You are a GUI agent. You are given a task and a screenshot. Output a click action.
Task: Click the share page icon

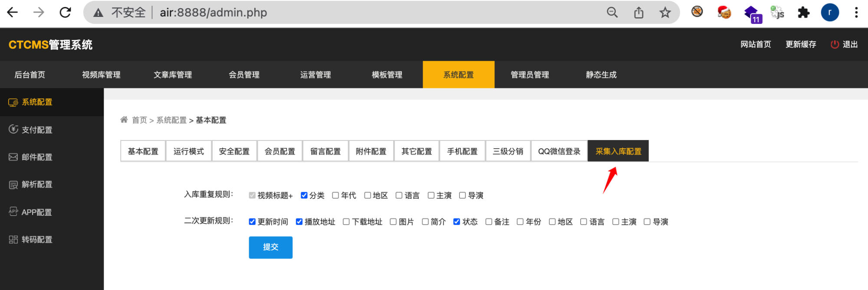click(x=638, y=13)
